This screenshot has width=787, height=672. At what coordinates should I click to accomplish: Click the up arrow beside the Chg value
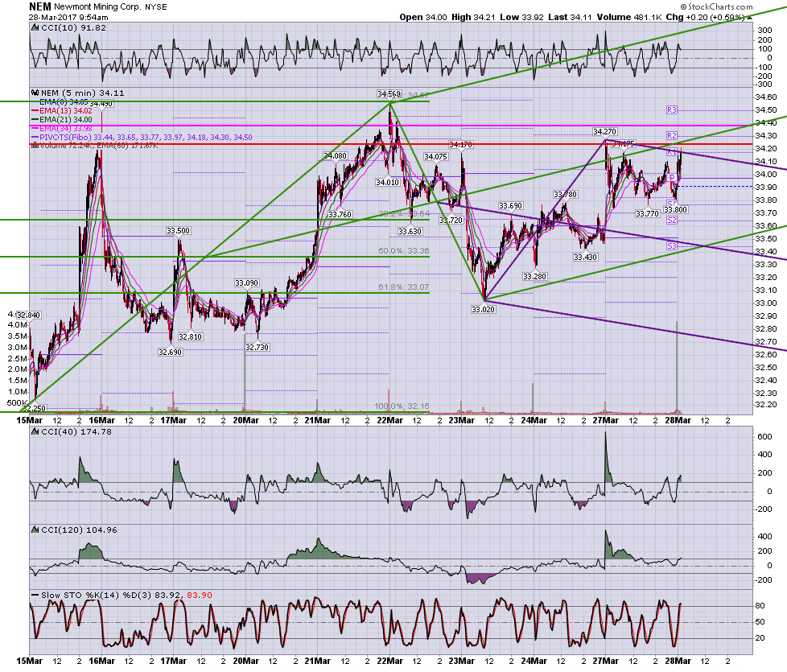coord(749,18)
